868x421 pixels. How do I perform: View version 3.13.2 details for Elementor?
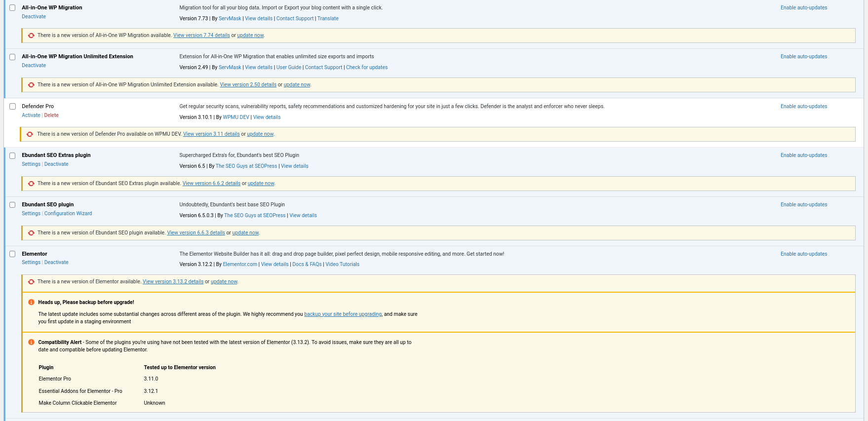[x=173, y=281]
